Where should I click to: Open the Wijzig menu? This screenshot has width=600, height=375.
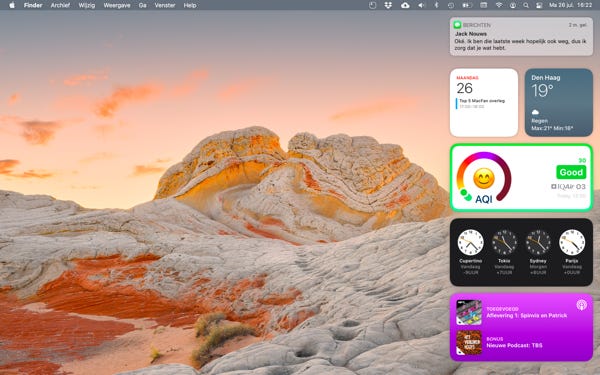click(x=86, y=5)
